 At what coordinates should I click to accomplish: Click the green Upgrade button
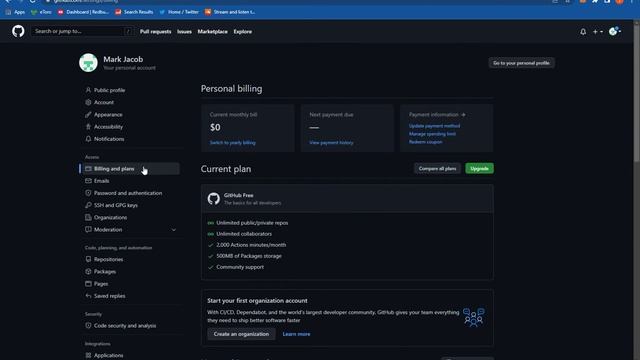479,169
